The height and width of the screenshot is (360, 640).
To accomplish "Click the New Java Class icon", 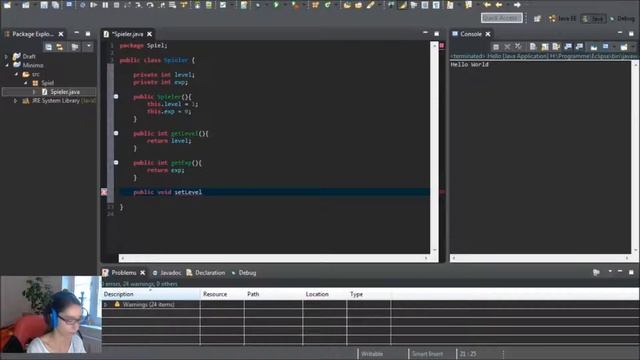I will coord(327,5).
